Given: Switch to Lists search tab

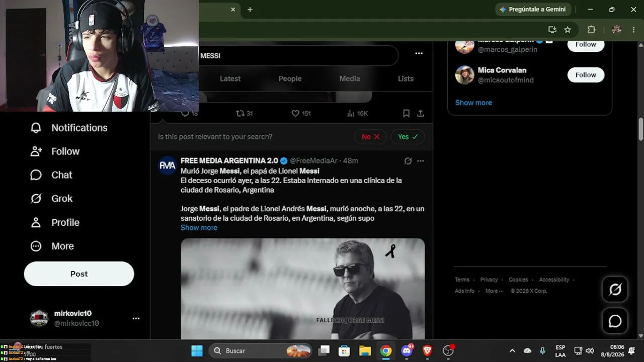Looking at the screenshot, I should click(x=406, y=78).
